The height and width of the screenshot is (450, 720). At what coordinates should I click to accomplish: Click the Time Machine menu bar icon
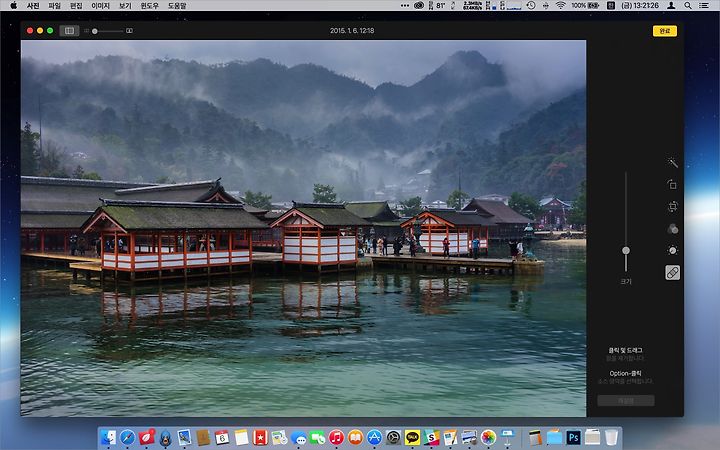pos(531,6)
